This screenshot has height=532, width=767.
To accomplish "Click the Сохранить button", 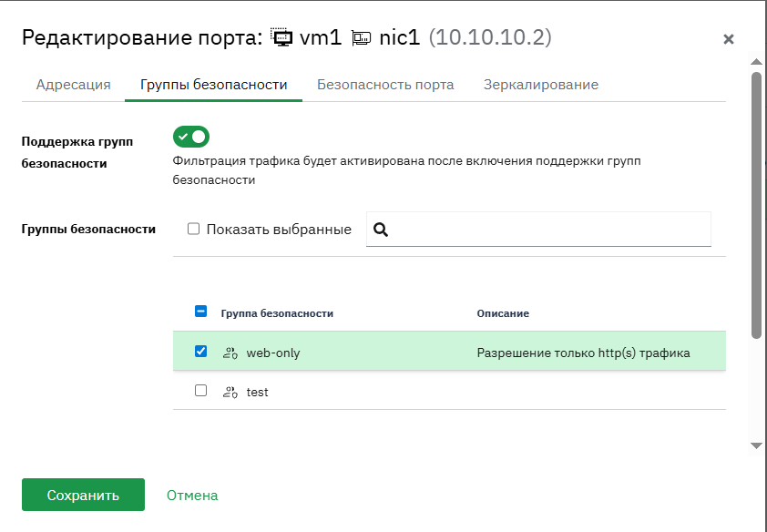I will (83, 495).
